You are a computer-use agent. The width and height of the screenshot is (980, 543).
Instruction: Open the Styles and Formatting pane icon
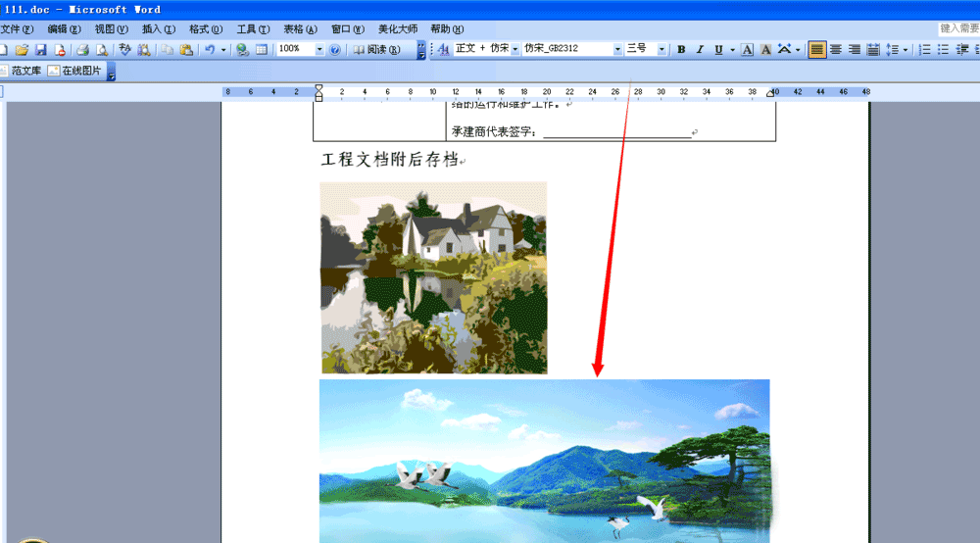(x=443, y=49)
